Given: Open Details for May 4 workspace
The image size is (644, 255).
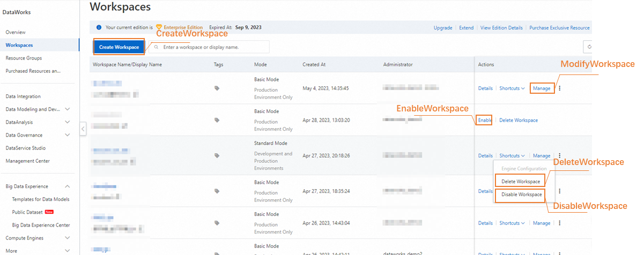Looking at the screenshot, I should (x=485, y=88).
